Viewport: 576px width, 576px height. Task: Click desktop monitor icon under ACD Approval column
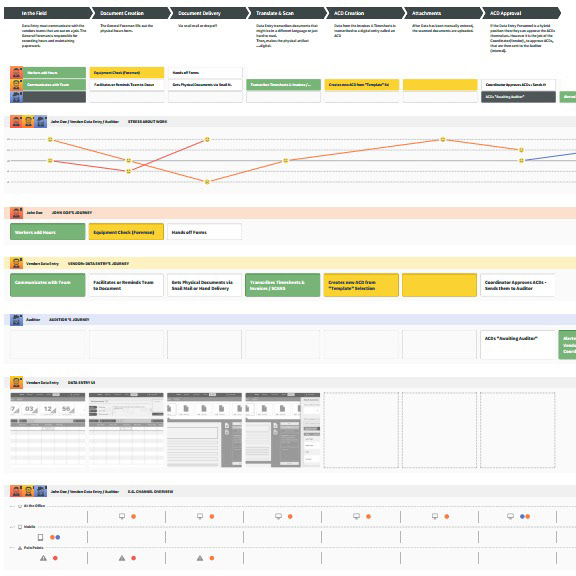pos(510,516)
